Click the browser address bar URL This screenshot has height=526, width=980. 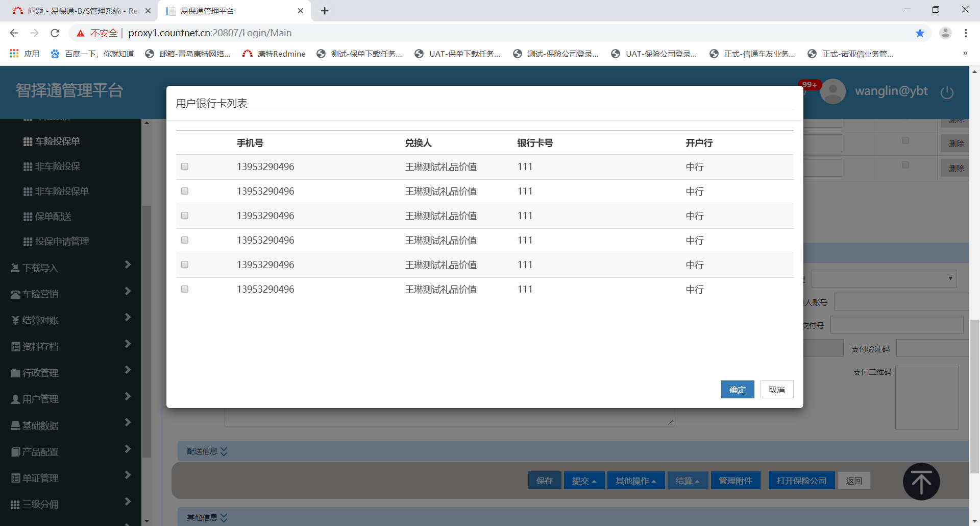pyautogui.click(x=210, y=33)
